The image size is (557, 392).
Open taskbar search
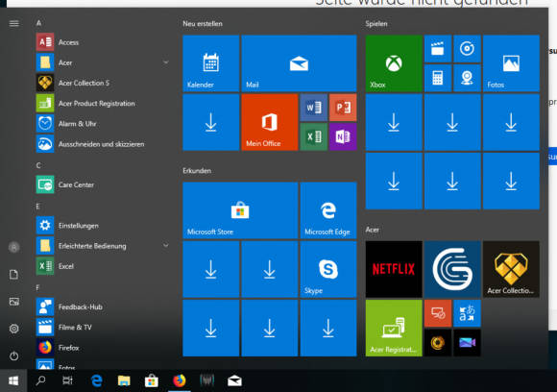pyautogui.click(x=40, y=380)
